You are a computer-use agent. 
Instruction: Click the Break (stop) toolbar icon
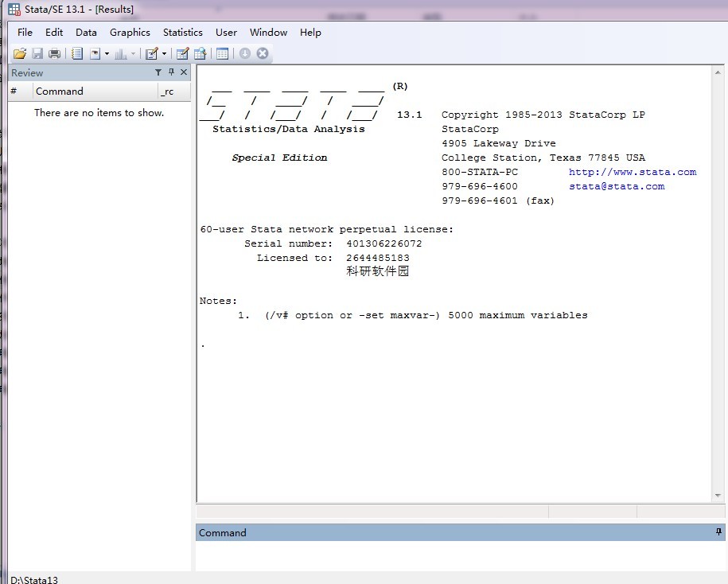tap(263, 53)
